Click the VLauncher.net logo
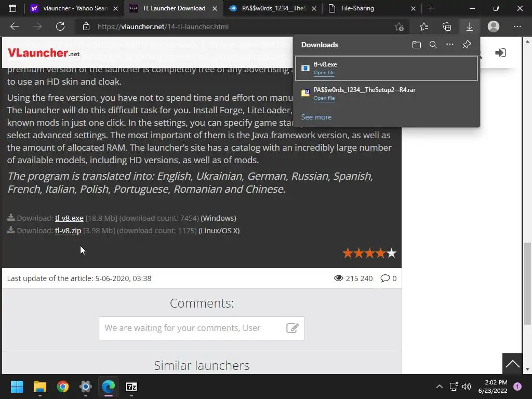 pos(44,53)
